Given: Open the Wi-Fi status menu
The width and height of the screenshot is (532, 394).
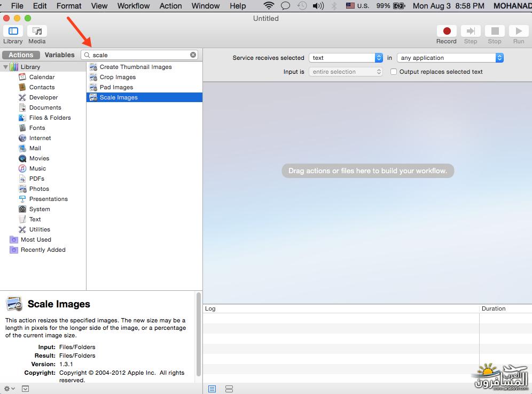Looking at the screenshot, I should pos(269,6).
